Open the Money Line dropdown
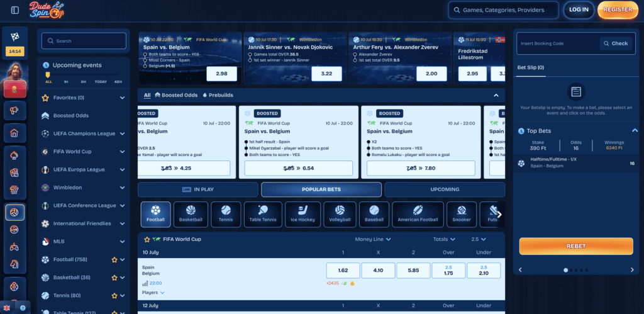 pyautogui.click(x=373, y=239)
